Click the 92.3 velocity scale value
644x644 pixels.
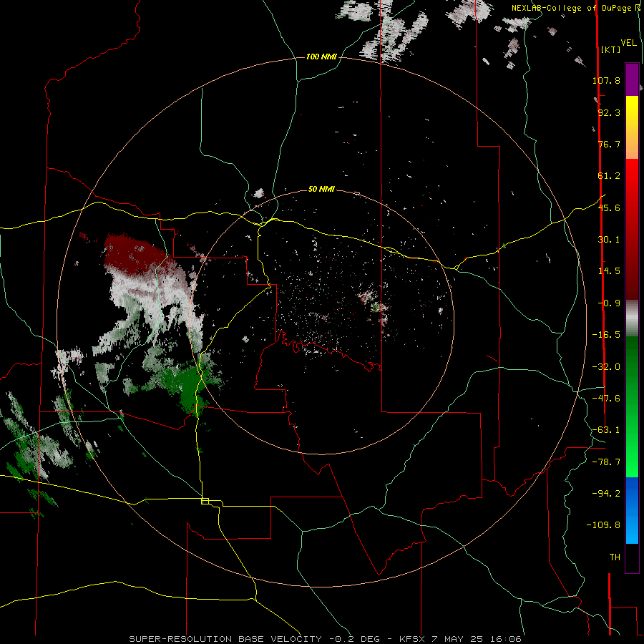click(609, 112)
